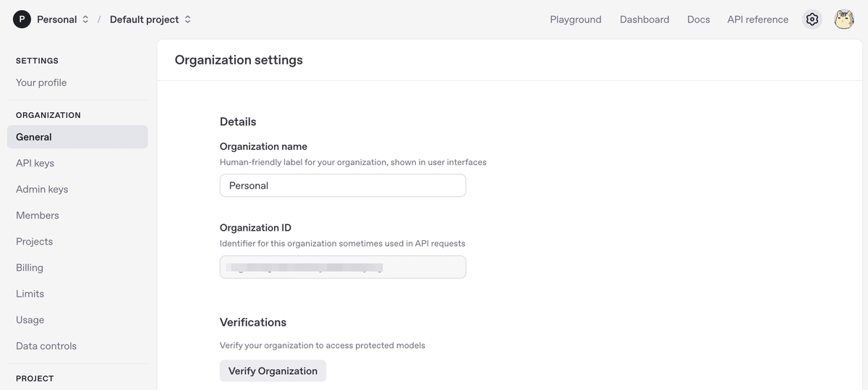Open API keys settings page
Viewport: 868px width, 390px height.
click(35, 163)
